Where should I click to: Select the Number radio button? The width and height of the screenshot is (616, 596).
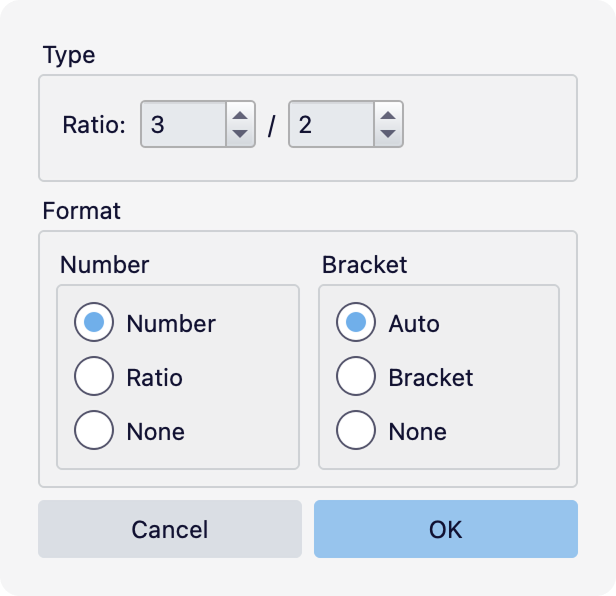[x=94, y=323]
